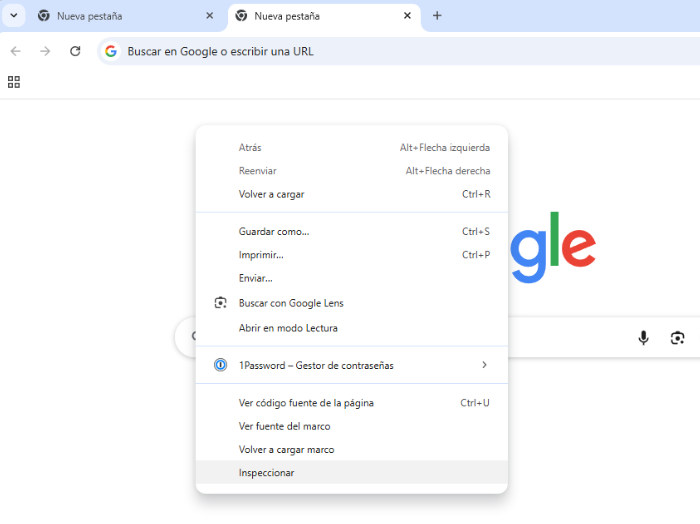Open the tab search dropdown arrow
Image resolution: width=700 pixels, height=524 pixels.
[14, 16]
